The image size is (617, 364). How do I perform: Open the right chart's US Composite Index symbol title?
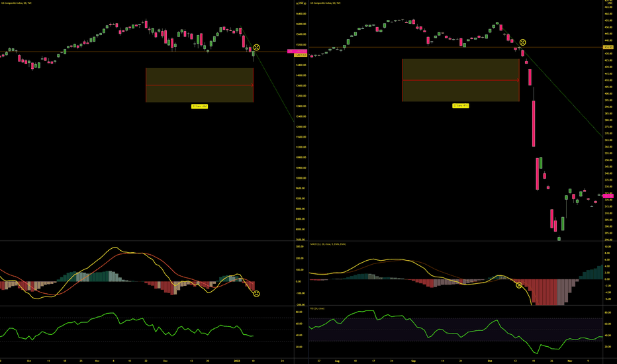(x=326, y=3)
